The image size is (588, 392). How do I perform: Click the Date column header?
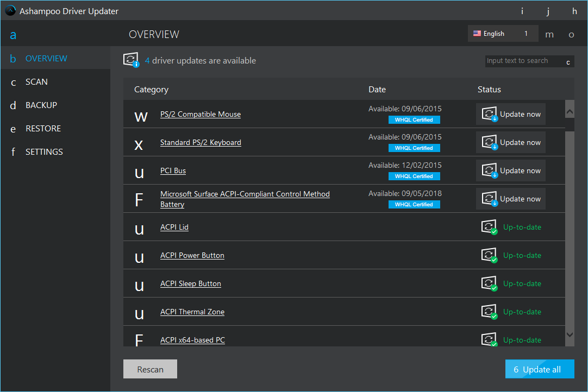point(377,90)
